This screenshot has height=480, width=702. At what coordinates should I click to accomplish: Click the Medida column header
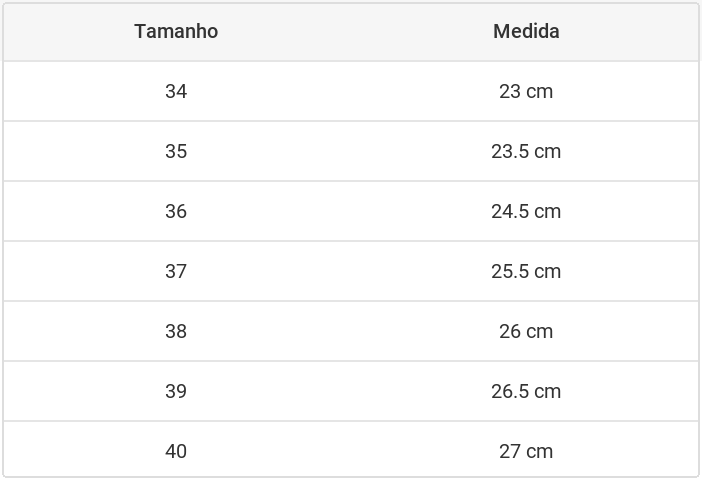tap(526, 31)
